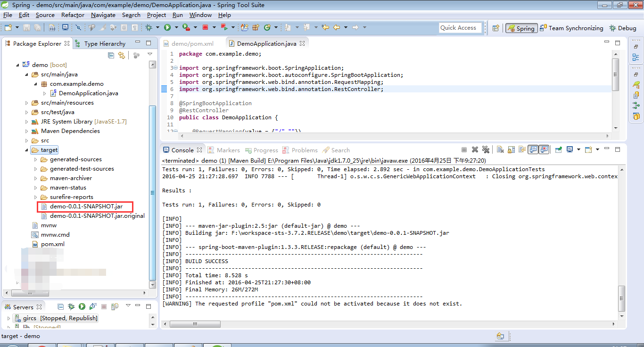This screenshot has height=347, width=644.
Task: Toggle Show Console on standard error change
Action: 544,149
